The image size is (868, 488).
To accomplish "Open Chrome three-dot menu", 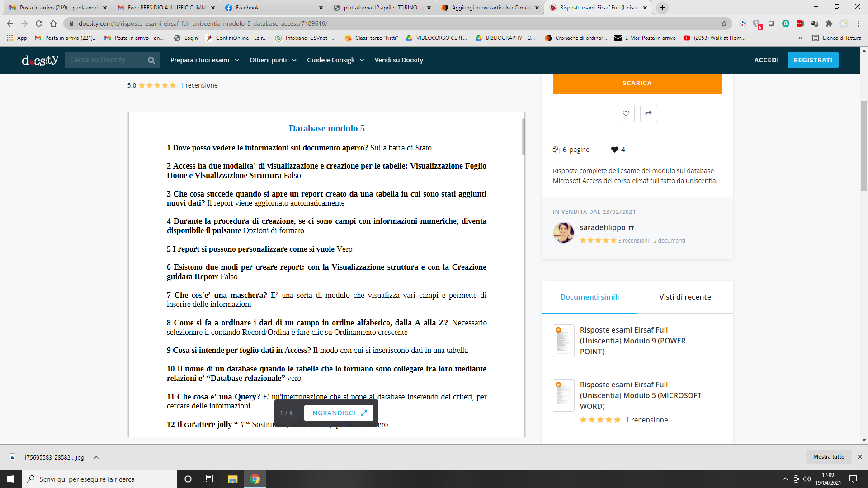I will pos(858,23).
